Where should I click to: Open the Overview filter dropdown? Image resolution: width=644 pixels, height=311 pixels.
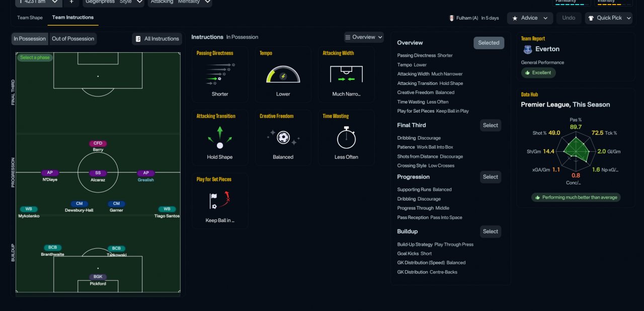point(364,37)
